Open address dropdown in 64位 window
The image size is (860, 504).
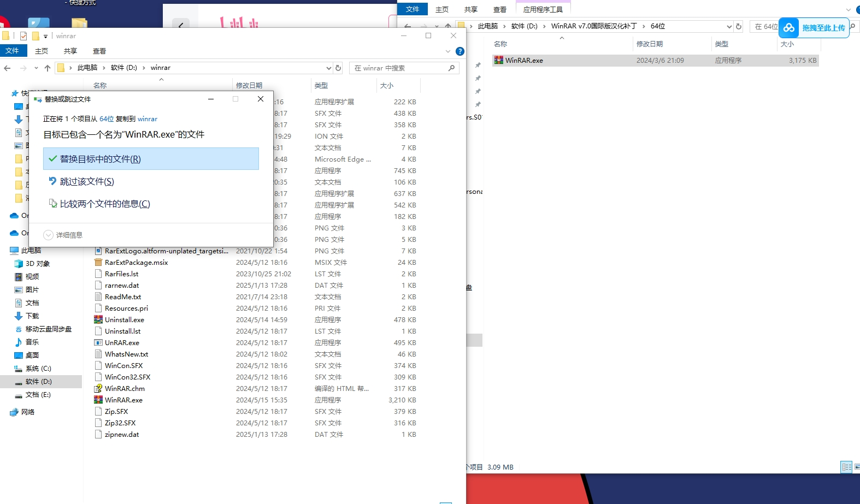click(x=729, y=26)
